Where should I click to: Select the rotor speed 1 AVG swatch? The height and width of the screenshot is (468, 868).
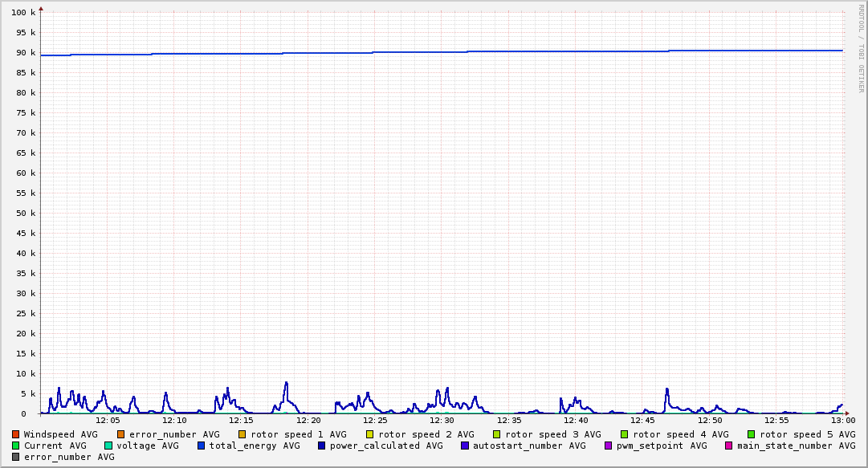click(242, 434)
